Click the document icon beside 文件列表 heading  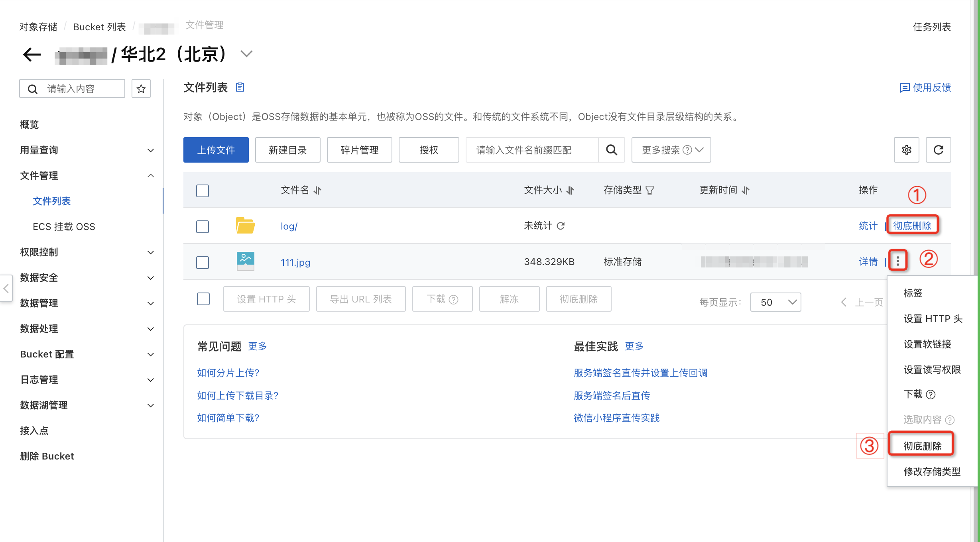point(240,87)
